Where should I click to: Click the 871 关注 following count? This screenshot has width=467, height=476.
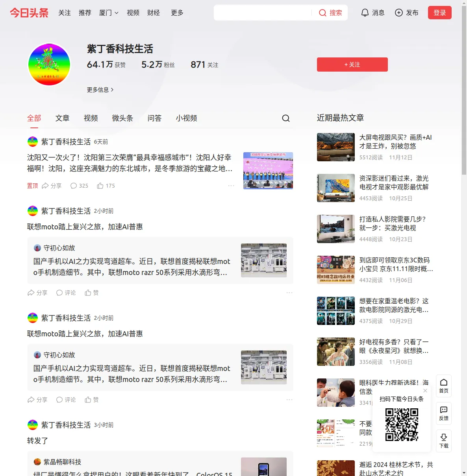(204, 65)
